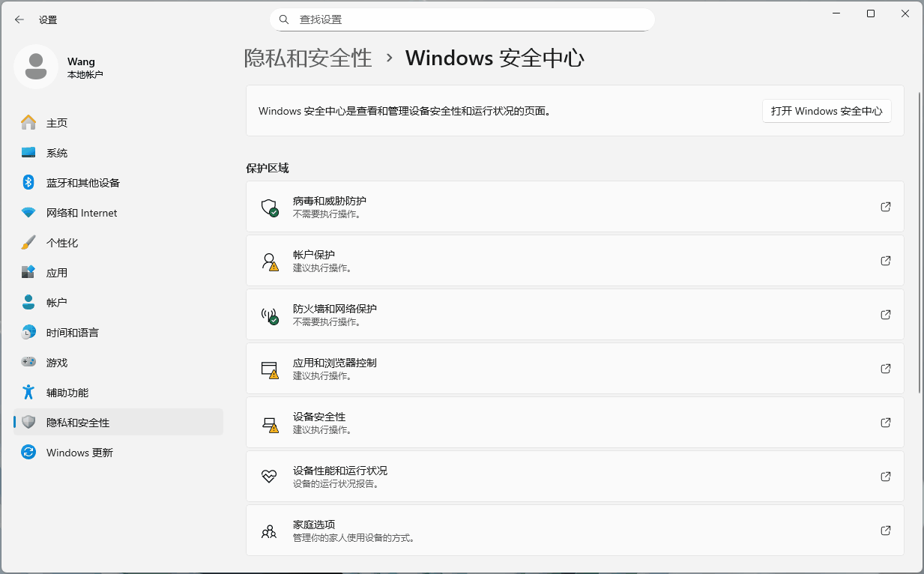The width and height of the screenshot is (924, 574).
Task: Click the globe clock icon for 时间和语言
Action: (x=28, y=332)
